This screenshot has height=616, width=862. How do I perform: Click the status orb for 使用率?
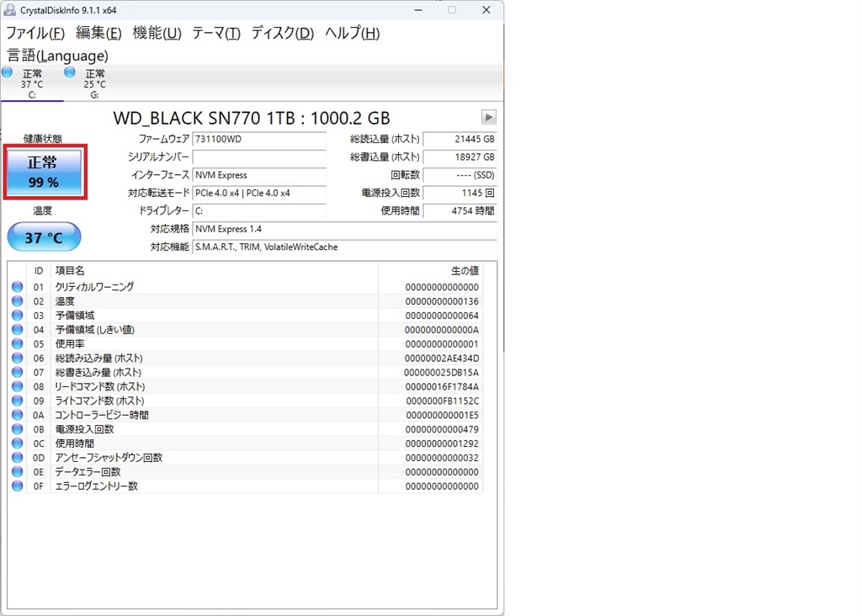click(x=18, y=344)
